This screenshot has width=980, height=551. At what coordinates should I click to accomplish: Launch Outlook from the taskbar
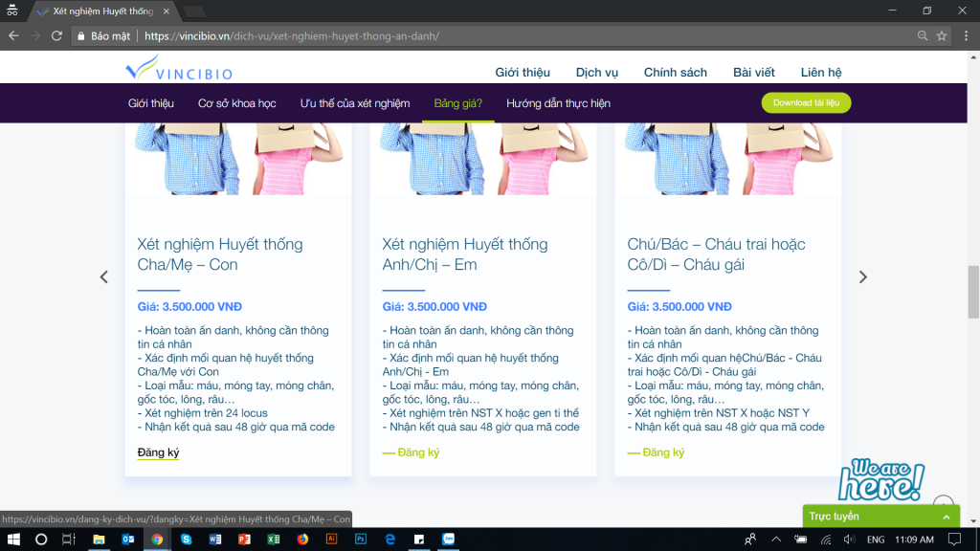click(x=128, y=540)
